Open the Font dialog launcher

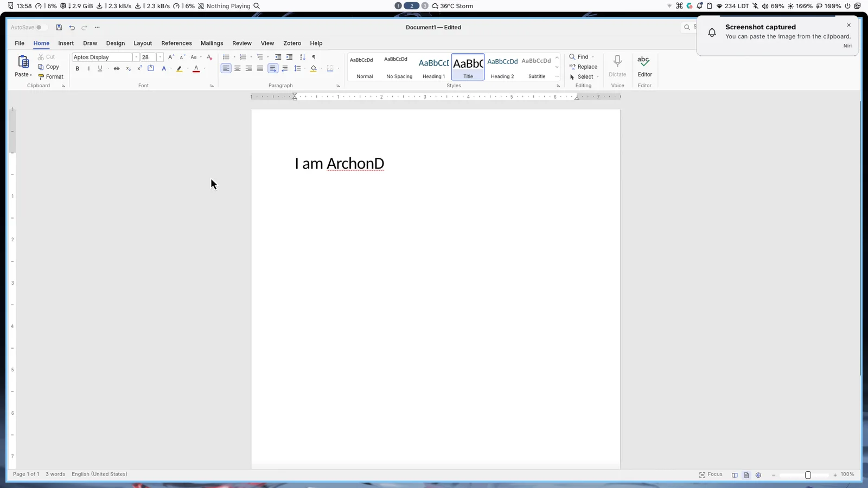click(x=212, y=86)
